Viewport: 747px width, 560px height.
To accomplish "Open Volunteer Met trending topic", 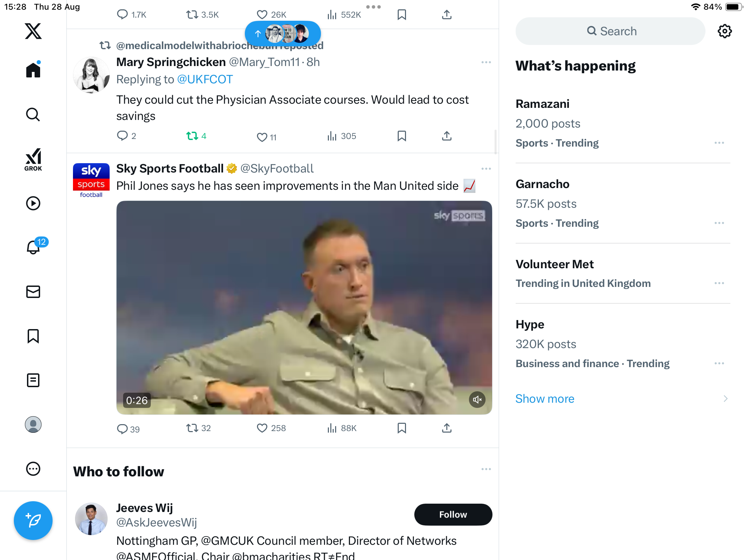I will (554, 264).
